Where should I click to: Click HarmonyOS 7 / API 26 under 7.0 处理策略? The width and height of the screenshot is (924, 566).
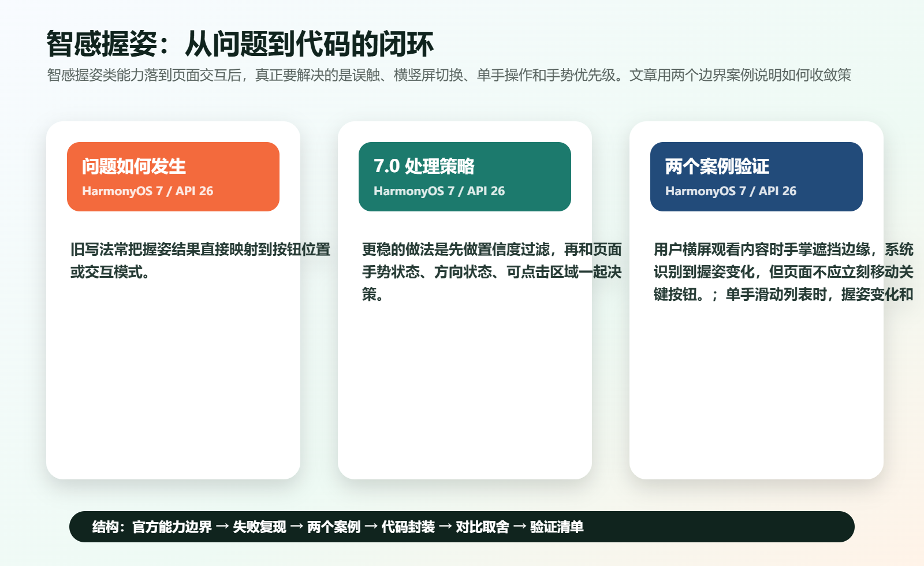(439, 191)
